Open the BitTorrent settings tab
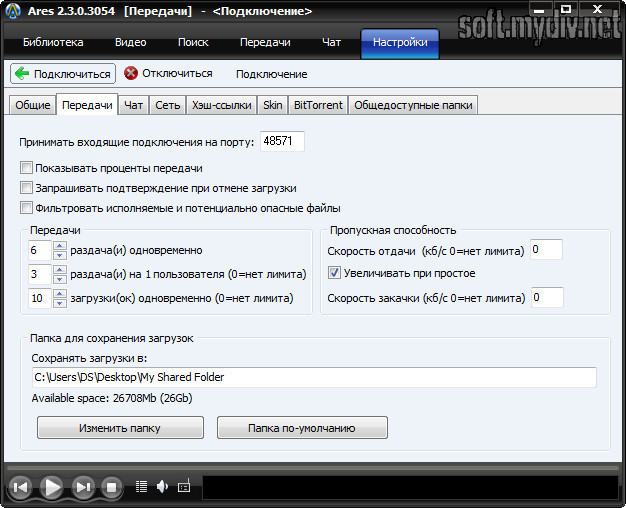Viewport: 626px width, 508px height. click(318, 105)
